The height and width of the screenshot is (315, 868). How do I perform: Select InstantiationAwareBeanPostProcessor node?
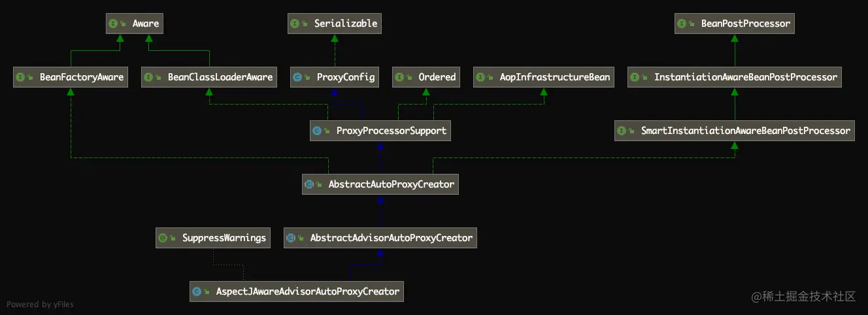click(x=735, y=77)
